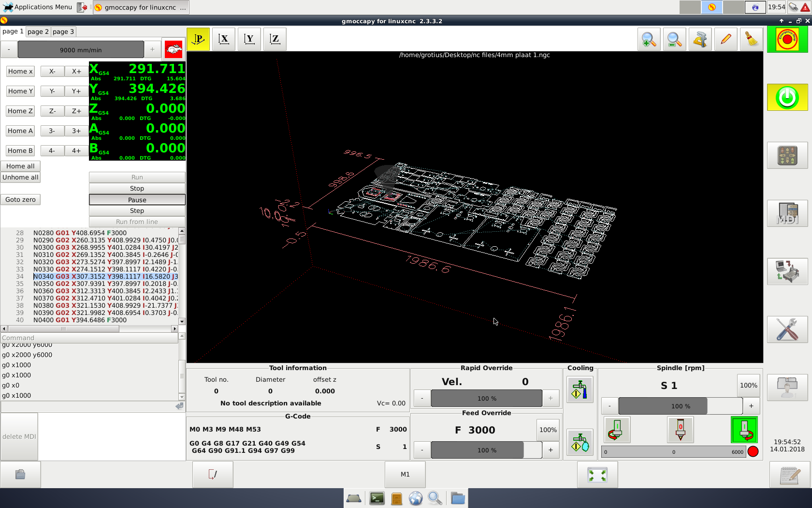Switch to auto mode icon
The height and width of the screenshot is (508, 812).
pos(787,271)
